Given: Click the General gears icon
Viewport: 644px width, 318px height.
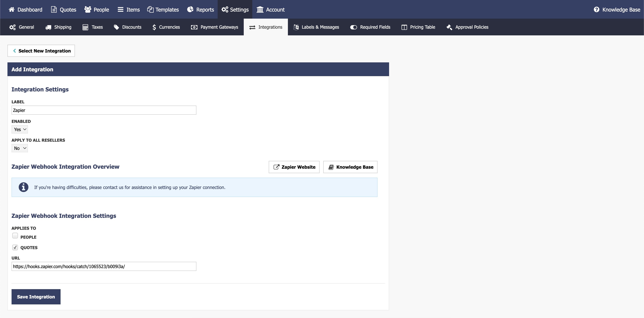Looking at the screenshot, I should pyautogui.click(x=12, y=27).
